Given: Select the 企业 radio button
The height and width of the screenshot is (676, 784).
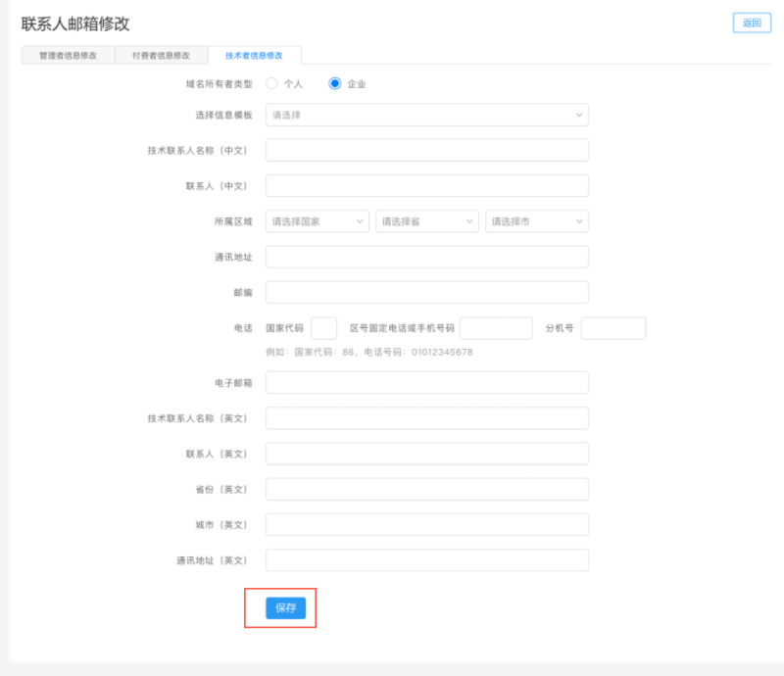Looking at the screenshot, I should point(335,84).
